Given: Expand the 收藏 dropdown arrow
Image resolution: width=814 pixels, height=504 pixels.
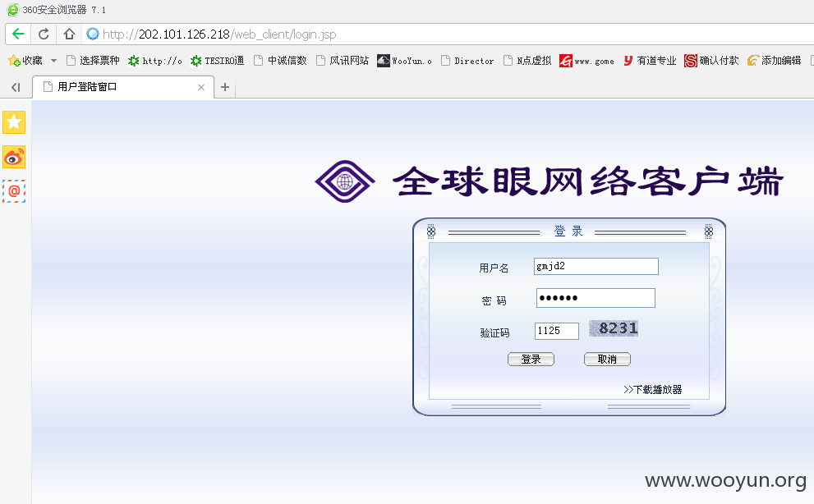Looking at the screenshot, I should pyautogui.click(x=53, y=61).
